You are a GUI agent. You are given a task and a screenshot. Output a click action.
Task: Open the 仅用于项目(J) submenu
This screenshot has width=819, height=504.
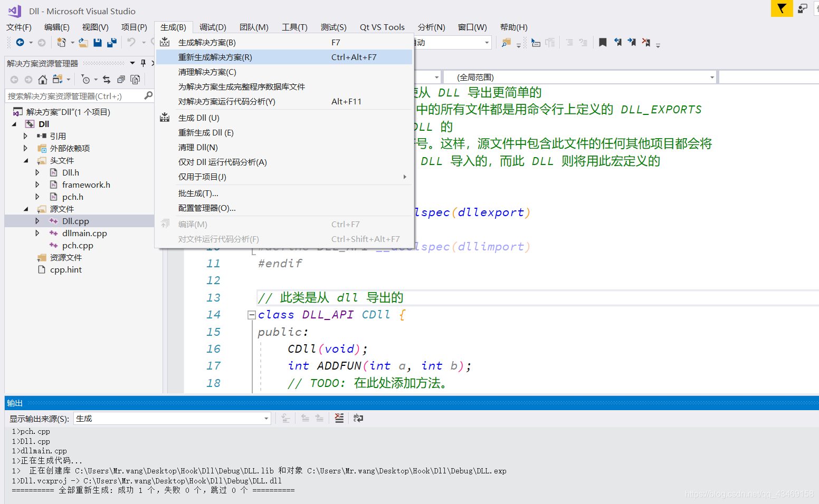point(284,177)
